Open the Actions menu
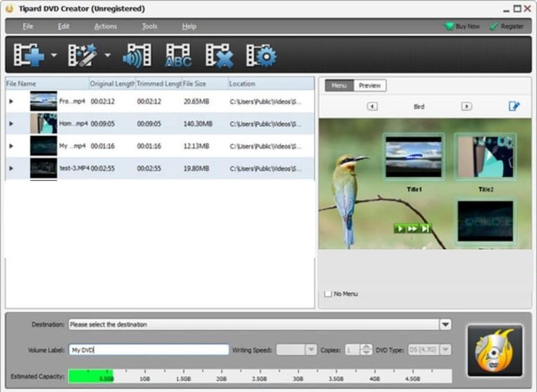The image size is (537, 392). click(106, 27)
